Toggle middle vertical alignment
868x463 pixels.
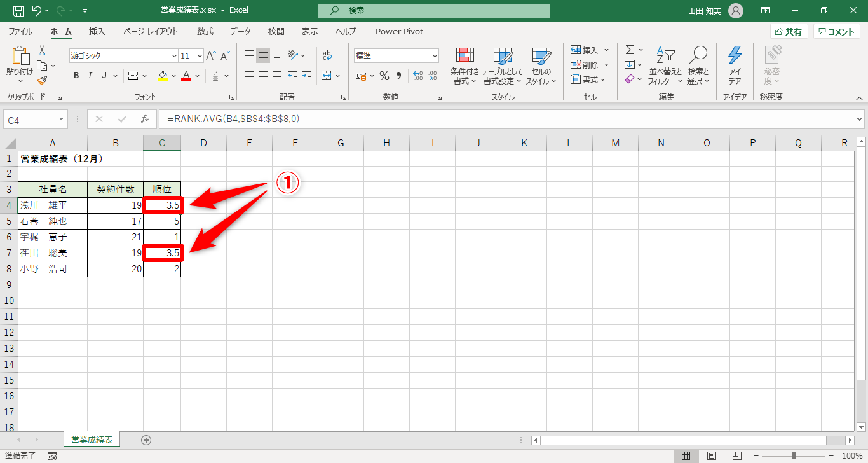click(x=263, y=55)
